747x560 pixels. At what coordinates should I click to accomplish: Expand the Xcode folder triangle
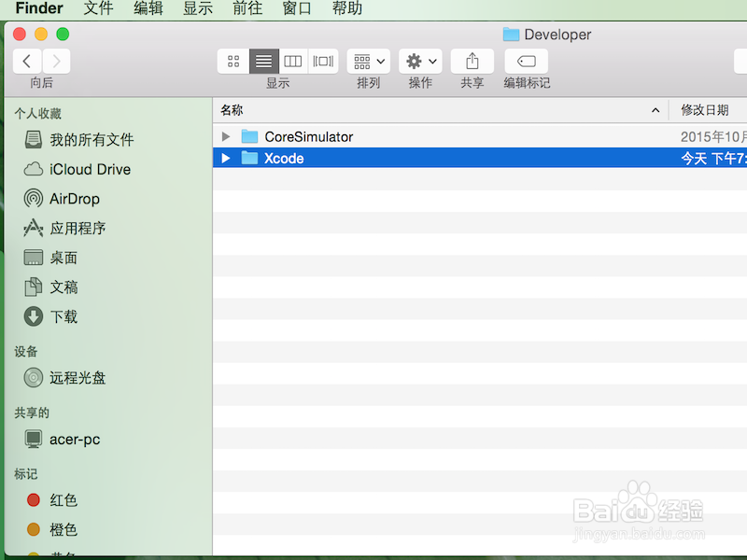pyautogui.click(x=226, y=158)
